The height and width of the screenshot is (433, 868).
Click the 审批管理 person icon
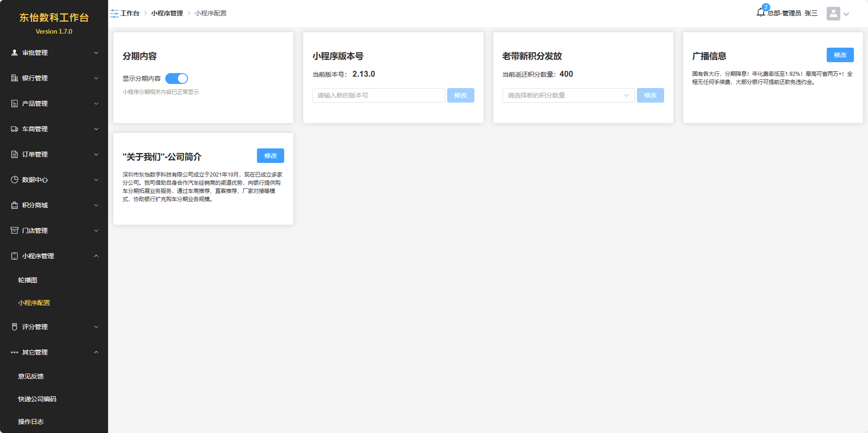click(15, 53)
